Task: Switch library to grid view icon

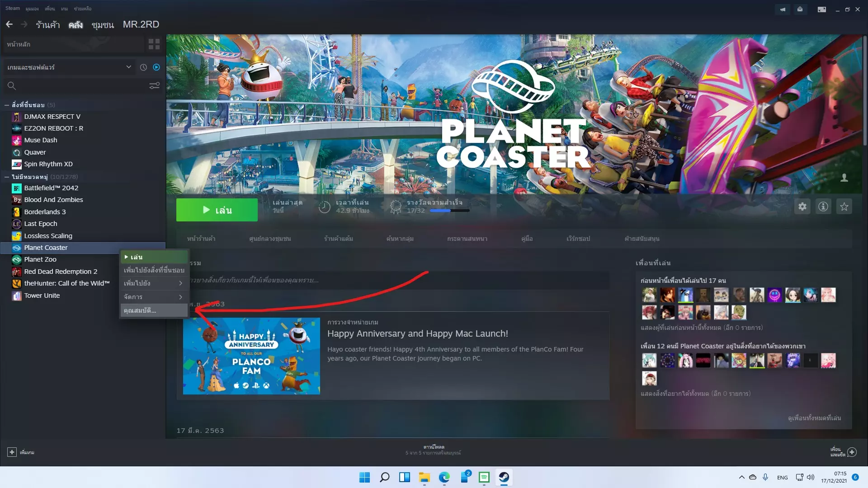Action: pos(154,44)
